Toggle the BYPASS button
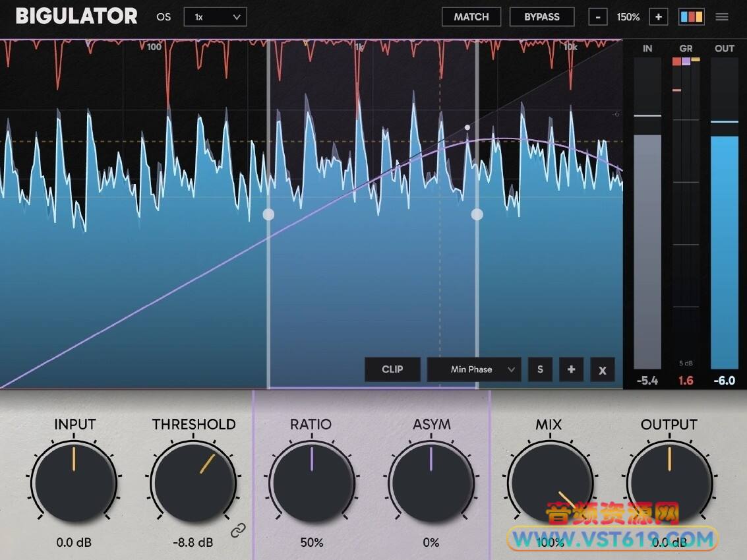 click(x=542, y=17)
